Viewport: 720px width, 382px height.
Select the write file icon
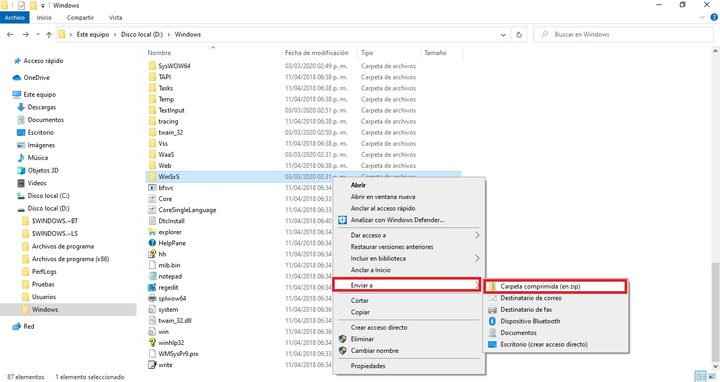pyautogui.click(x=152, y=365)
